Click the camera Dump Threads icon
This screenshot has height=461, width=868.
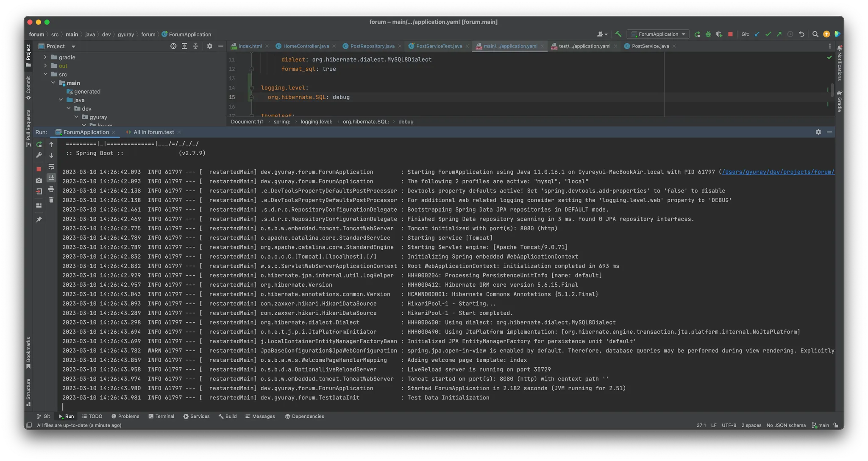pos(39,180)
